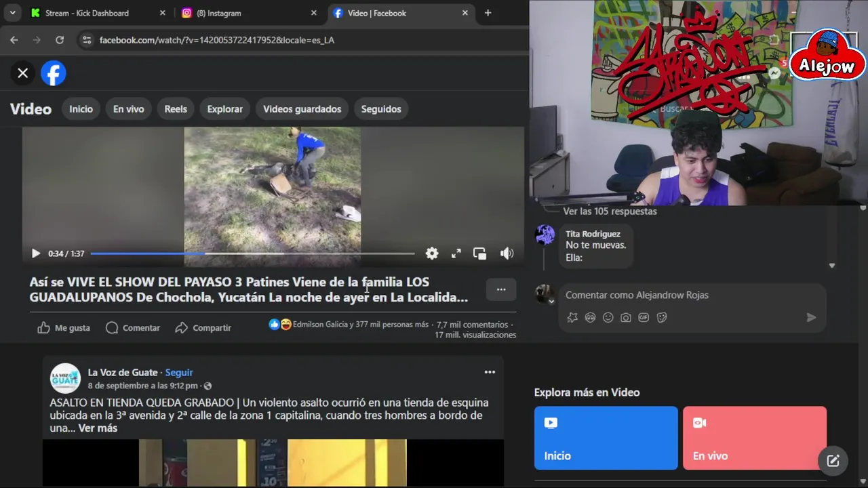This screenshot has height=488, width=868.
Task: Open the 7,7 mil comentarios link
Action: click(x=472, y=325)
